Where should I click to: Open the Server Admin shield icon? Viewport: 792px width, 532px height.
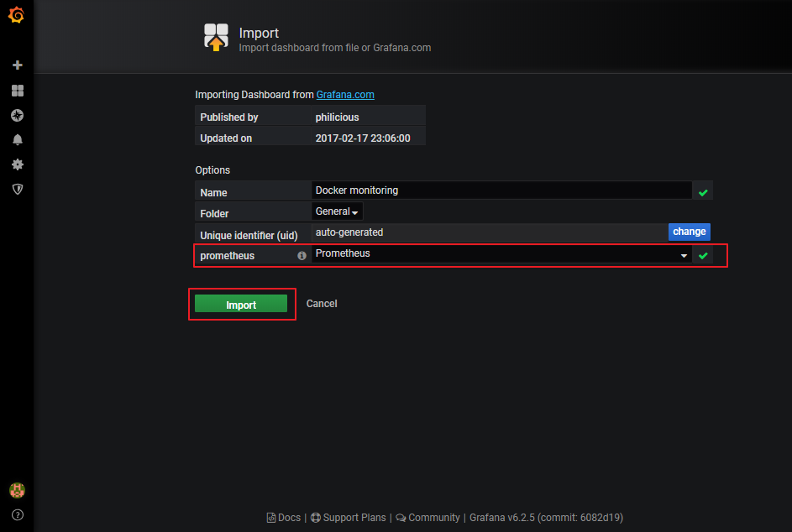[x=17, y=190]
